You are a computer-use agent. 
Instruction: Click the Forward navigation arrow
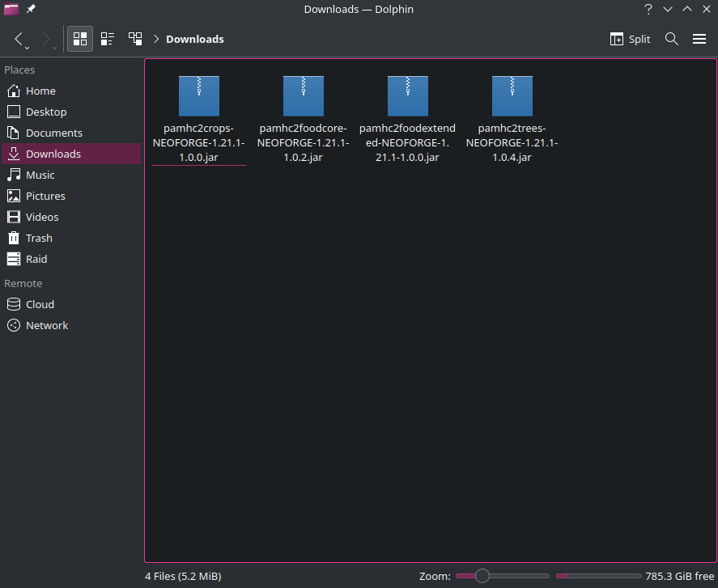[x=46, y=39]
